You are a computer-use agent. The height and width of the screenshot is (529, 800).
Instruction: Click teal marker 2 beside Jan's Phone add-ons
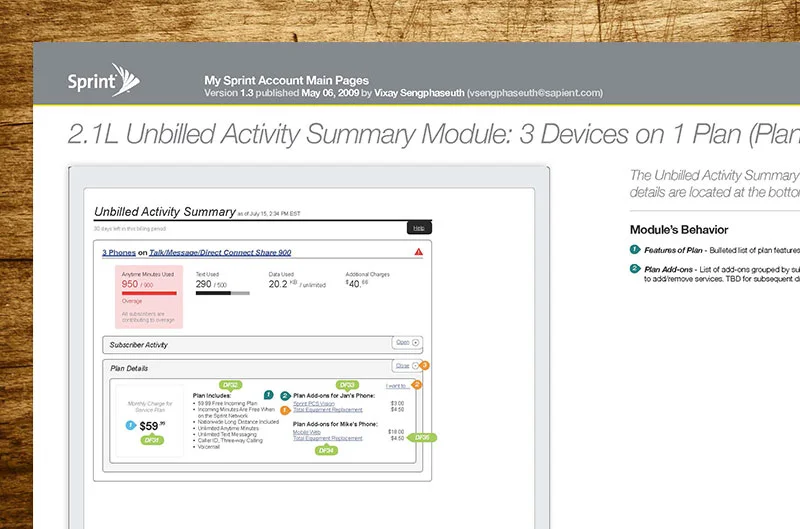[x=285, y=396]
